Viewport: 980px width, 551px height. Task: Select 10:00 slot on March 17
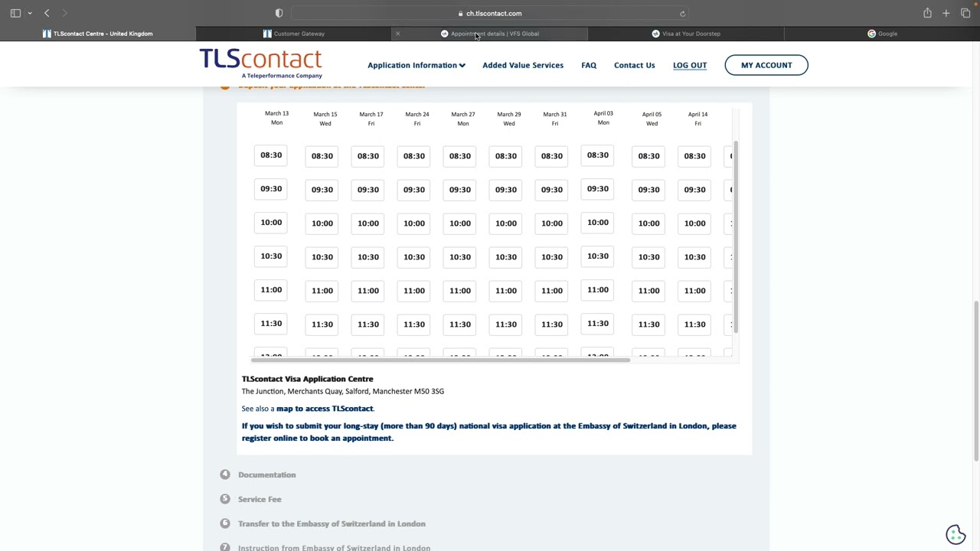tap(368, 223)
